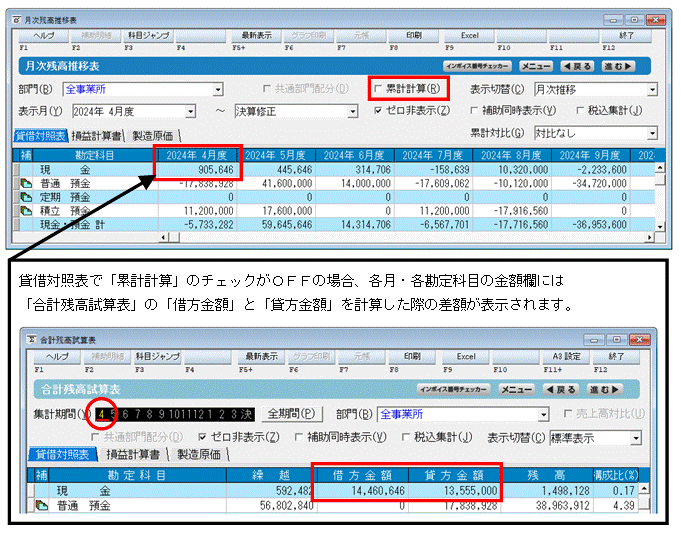Click 進む arrow in 月次残高推移表 header
The height and width of the screenshot is (538, 681).
point(618,66)
